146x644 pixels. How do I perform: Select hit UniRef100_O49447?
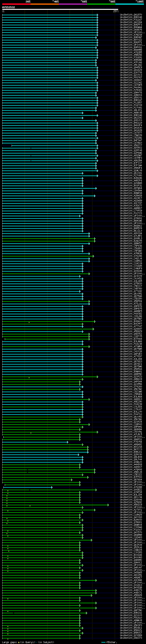tap(131, 80)
